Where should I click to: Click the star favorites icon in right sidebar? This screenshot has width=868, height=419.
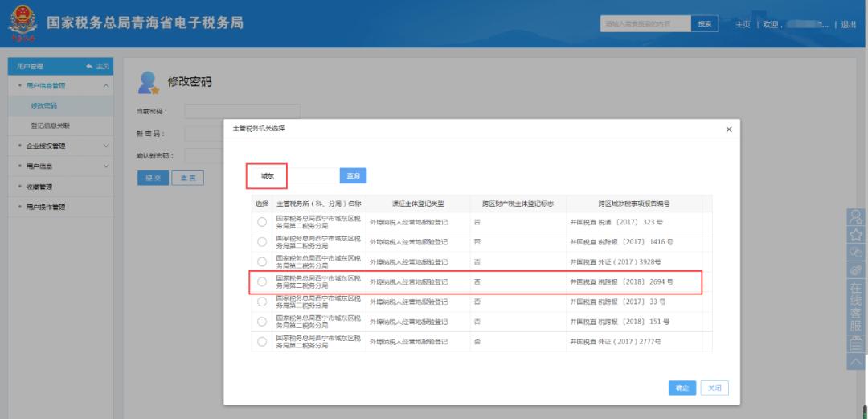(856, 234)
